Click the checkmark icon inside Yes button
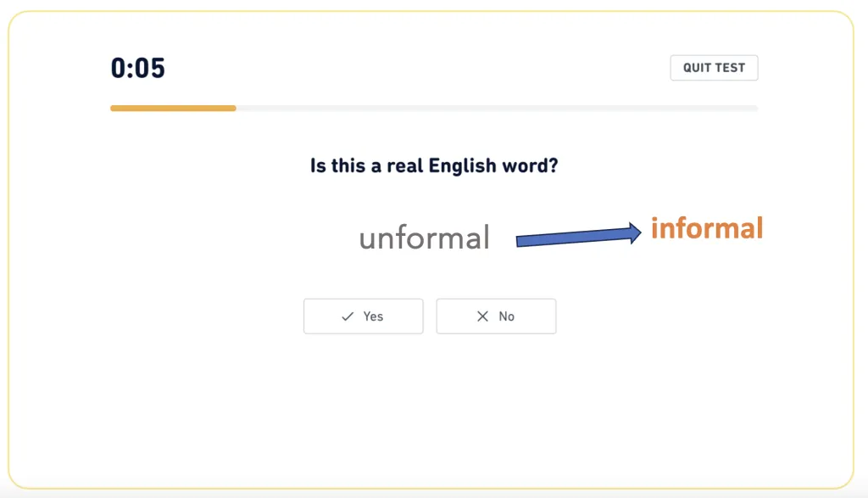This screenshot has width=868, height=498. click(x=346, y=316)
